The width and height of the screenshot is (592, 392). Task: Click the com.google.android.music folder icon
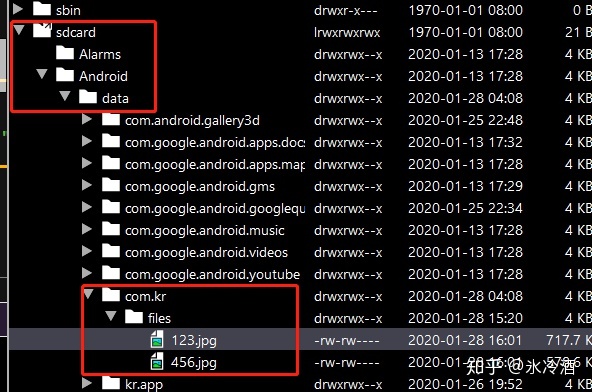pos(111,229)
